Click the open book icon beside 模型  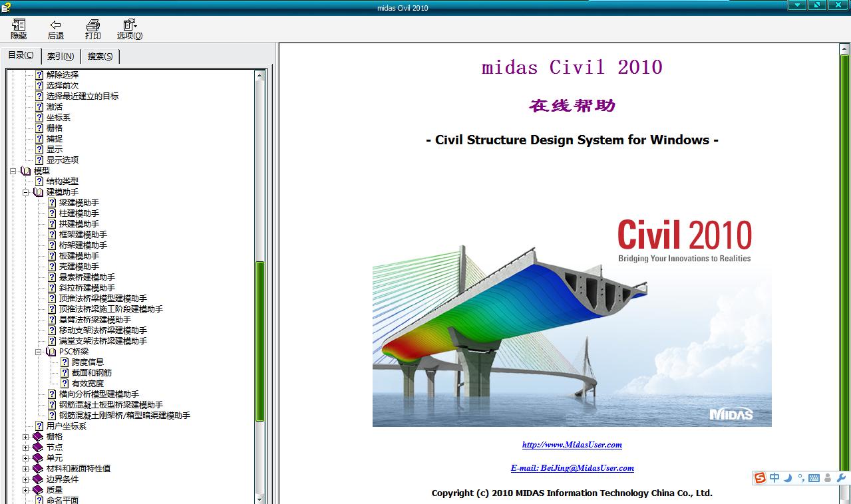pos(26,171)
